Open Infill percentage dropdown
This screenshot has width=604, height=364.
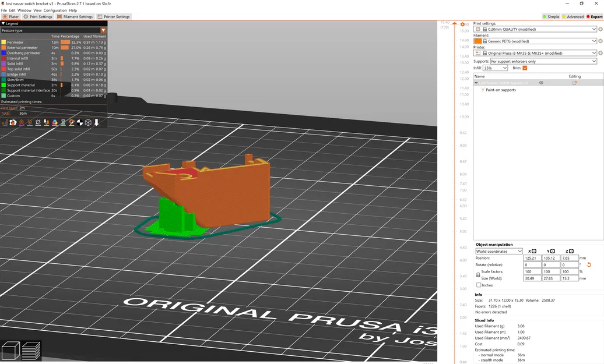(x=496, y=68)
